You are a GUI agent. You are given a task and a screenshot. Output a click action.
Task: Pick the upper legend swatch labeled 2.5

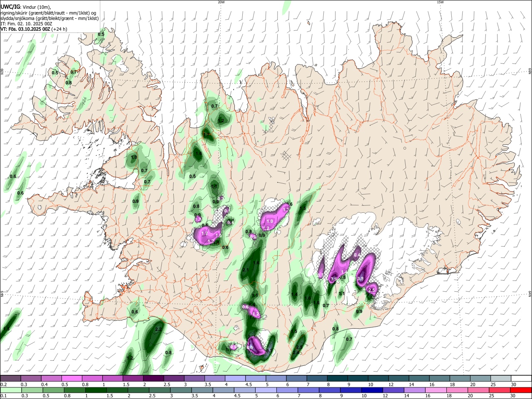pos(174,378)
